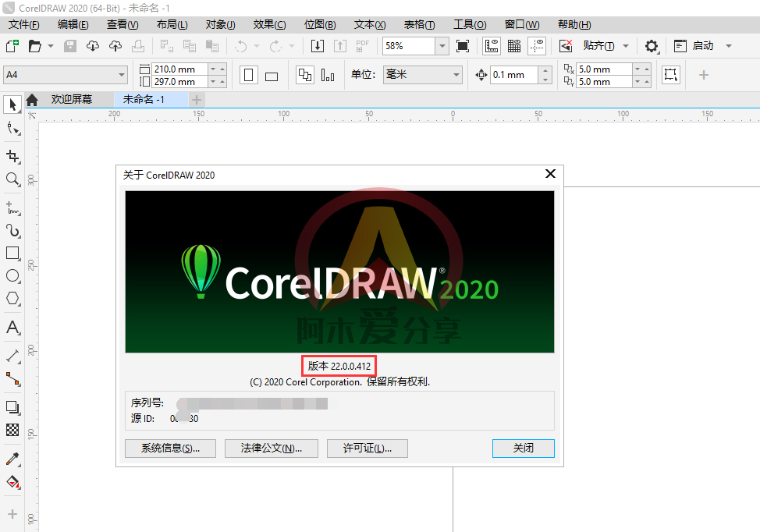Toggle the rulers visibility
Image resolution: width=760 pixels, height=532 pixels.
pyautogui.click(x=492, y=46)
